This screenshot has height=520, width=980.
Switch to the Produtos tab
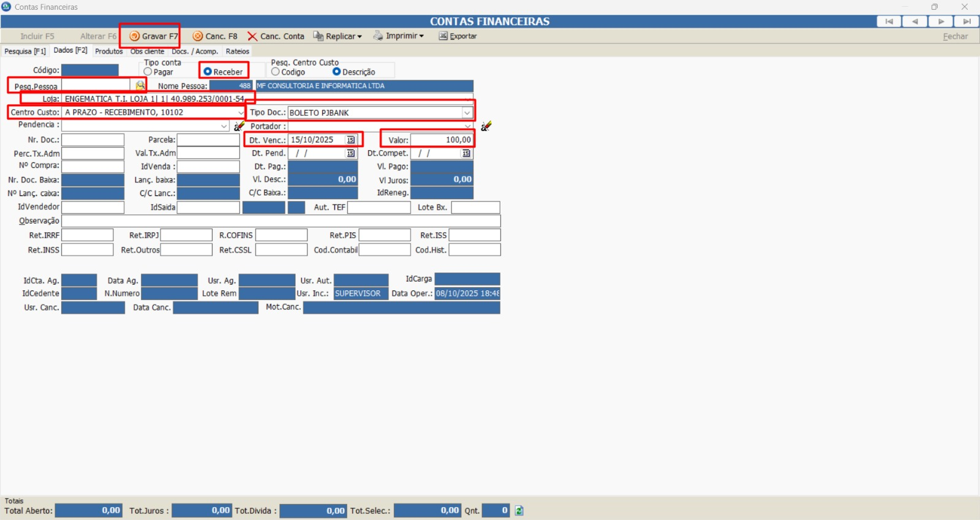[108, 51]
